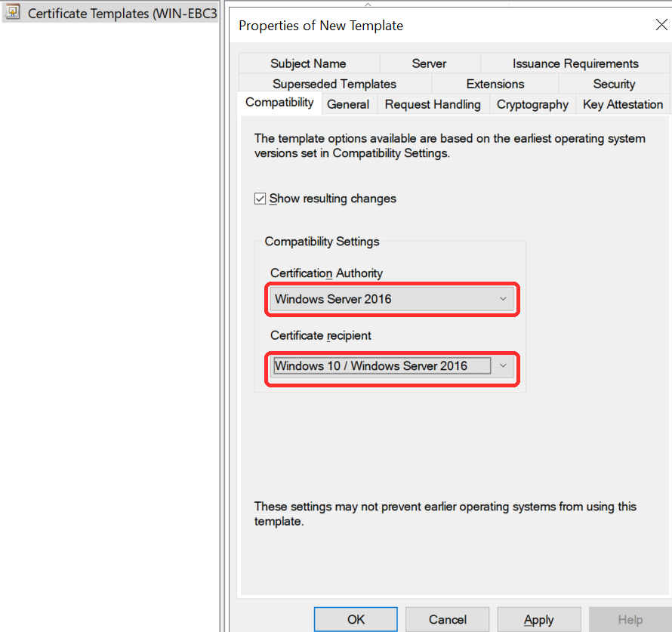Viewport: 672px width, 632px height.
Task: Click the Cancel button
Action: tap(448, 619)
